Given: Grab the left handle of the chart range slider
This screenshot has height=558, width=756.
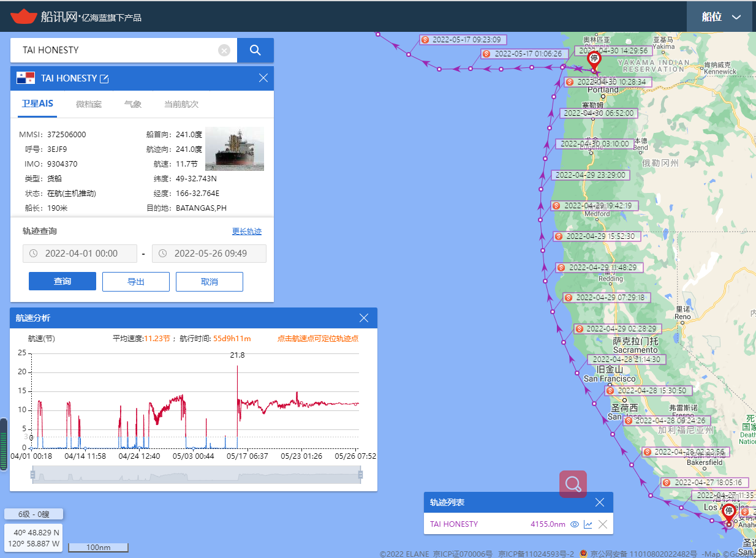Looking at the screenshot, I should [34, 475].
